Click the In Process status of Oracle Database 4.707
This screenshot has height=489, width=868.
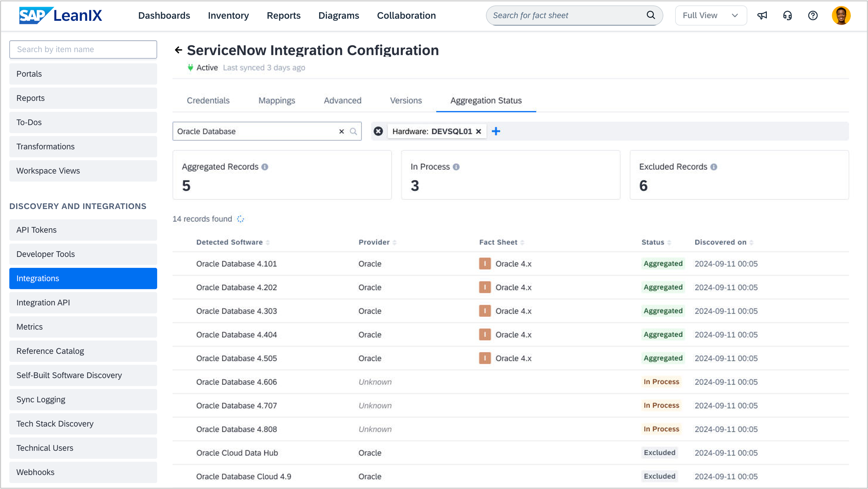[x=661, y=405]
